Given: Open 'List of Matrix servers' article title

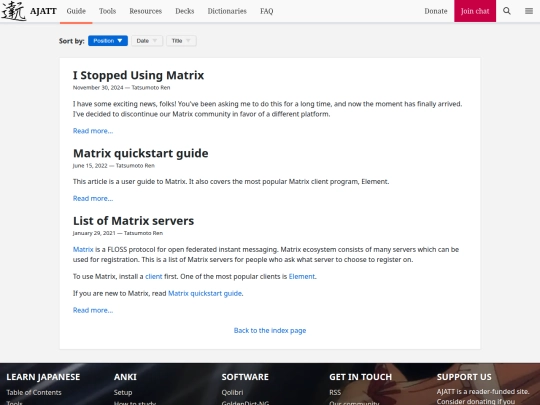Looking at the screenshot, I should coord(133,220).
